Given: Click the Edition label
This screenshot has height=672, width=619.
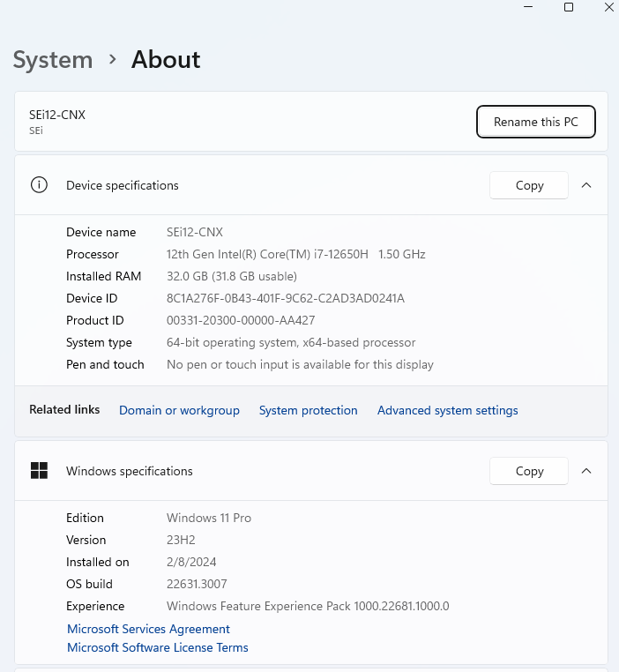Looking at the screenshot, I should (x=85, y=518).
